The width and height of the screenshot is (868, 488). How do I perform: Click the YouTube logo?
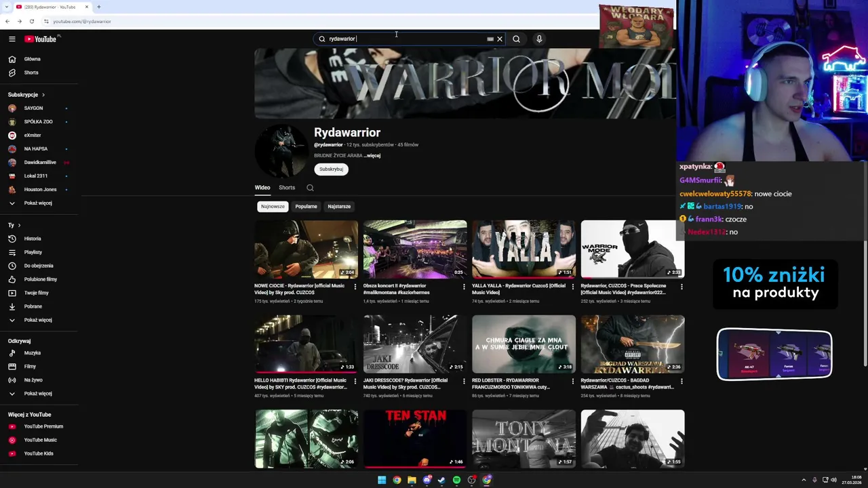click(x=41, y=39)
